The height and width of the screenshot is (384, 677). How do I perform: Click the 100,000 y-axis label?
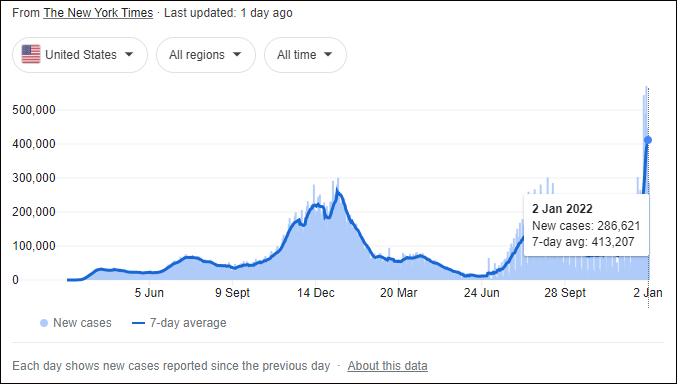[x=34, y=246]
